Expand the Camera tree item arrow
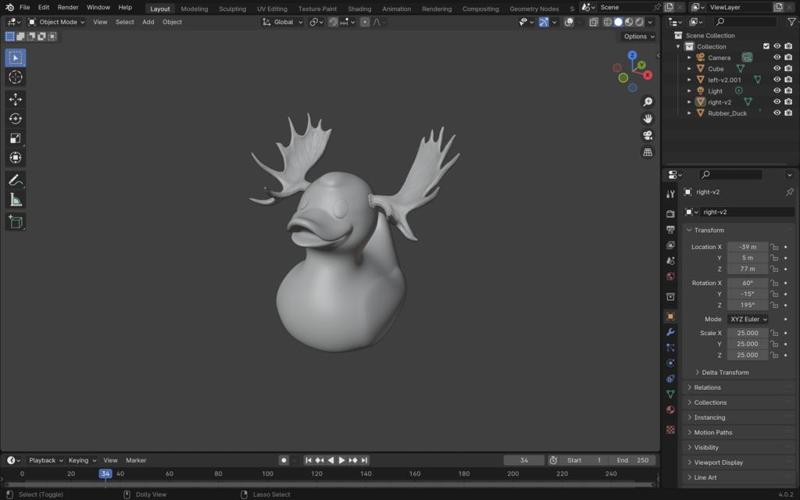 click(689, 58)
